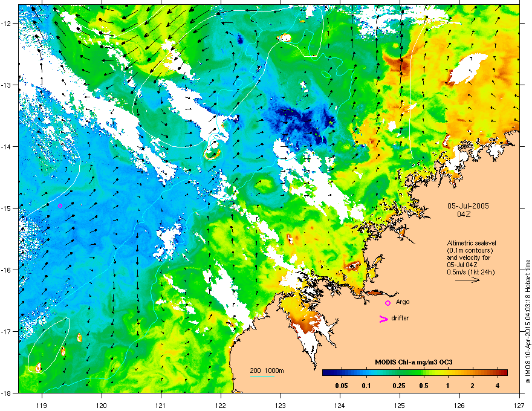Click the 127 longitude axis label

[519, 405]
